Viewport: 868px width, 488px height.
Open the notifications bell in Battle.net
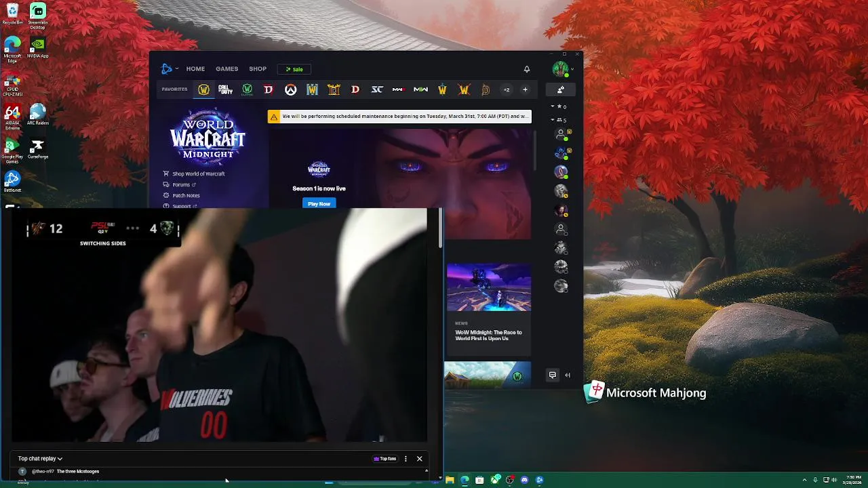[527, 68]
